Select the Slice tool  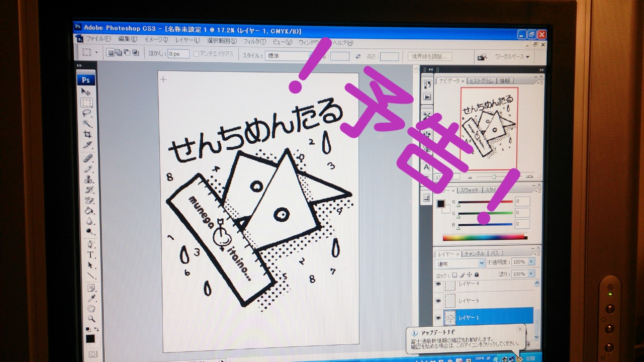[x=88, y=145]
